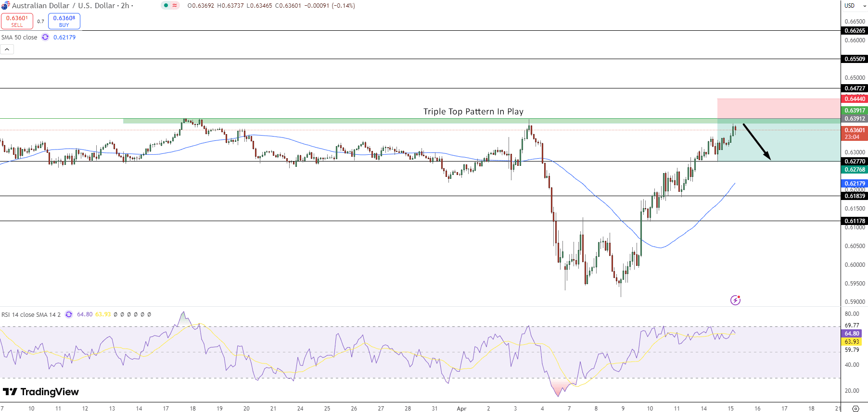Image resolution: width=868 pixels, height=412 pixels.
Task: Click the 0.61839 price level label
Action: coord(855,196)
